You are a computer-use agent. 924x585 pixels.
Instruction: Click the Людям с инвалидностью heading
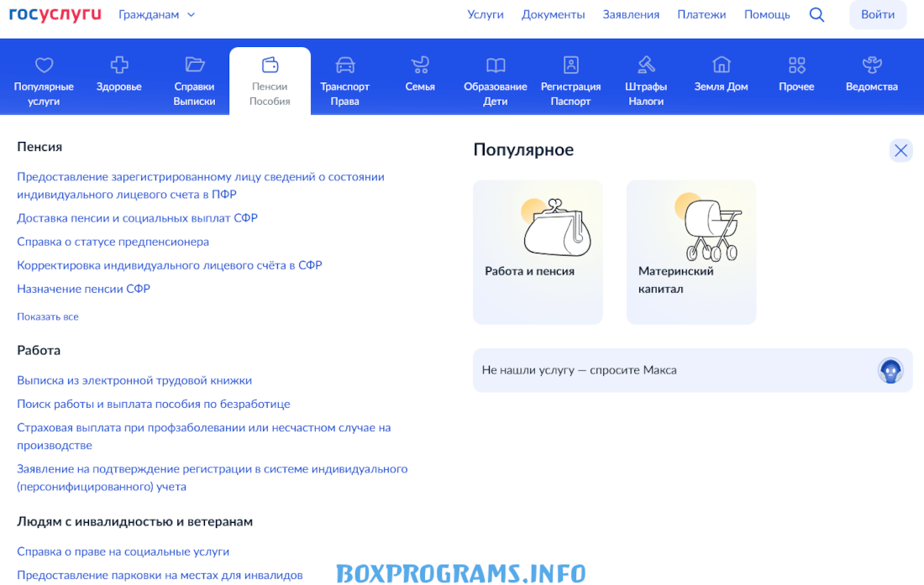click(x=135, y=521)
